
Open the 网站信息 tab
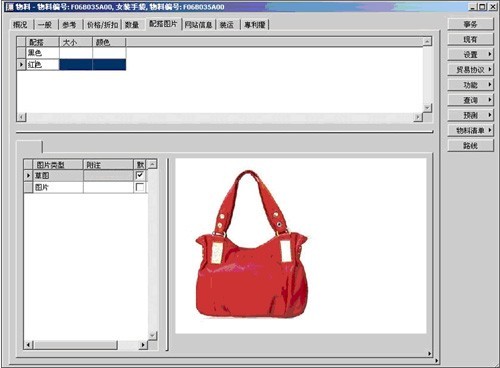(198, 25)
